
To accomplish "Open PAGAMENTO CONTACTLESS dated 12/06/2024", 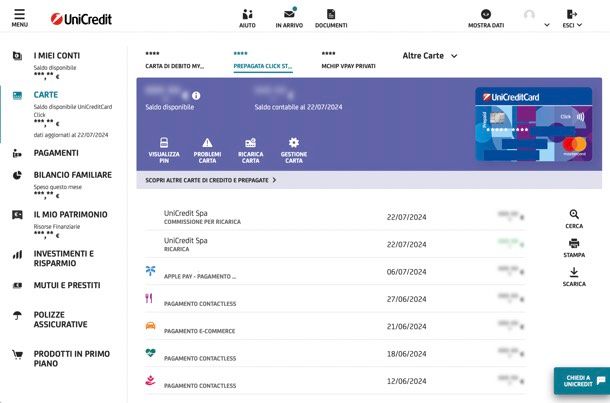I will coord(335,380).
